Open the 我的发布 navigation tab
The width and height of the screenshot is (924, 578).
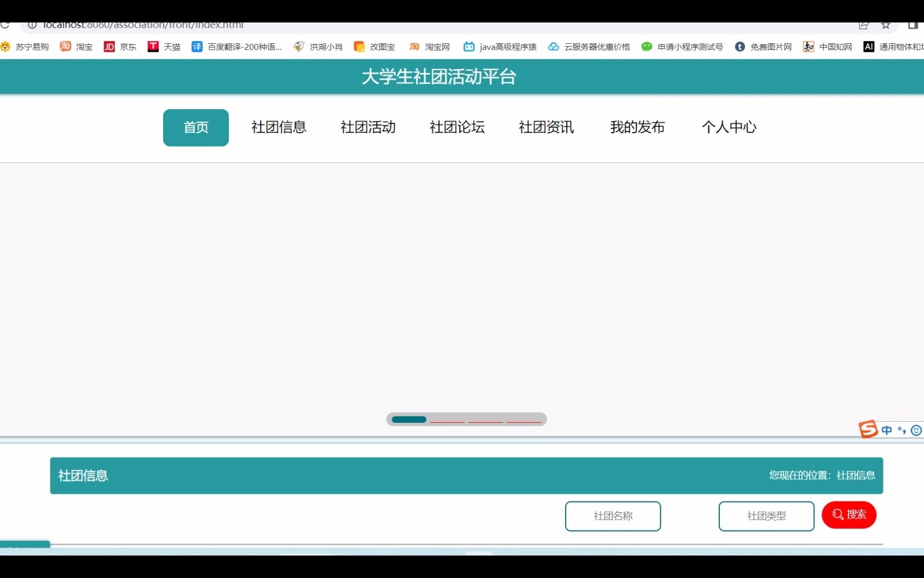[x=637, y=127]
